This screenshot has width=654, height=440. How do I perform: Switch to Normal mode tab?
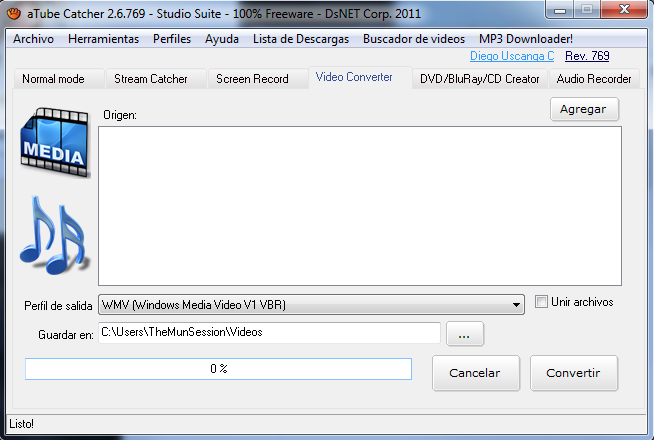click(x=59, y=79)
